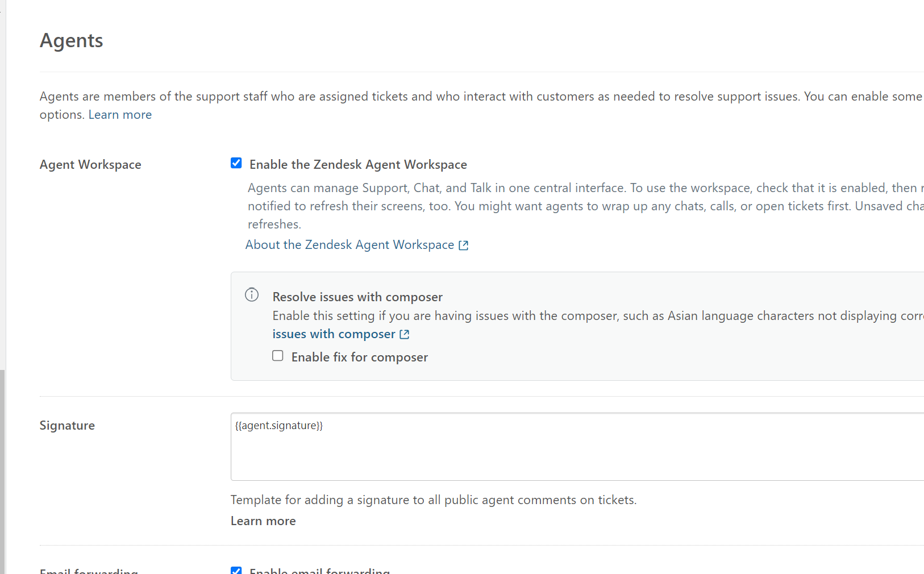Tick the Enable fix for composer checkbox
This screenshot has width=924, height=574.
(x=278, y=356)
